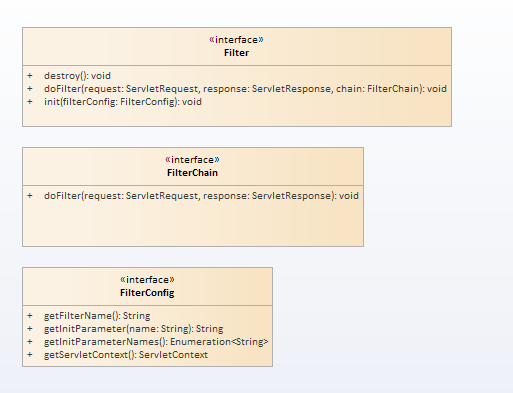The image size is (513, 393).
Task: Click getFilterName(): String operation
Action: click(97, 316)
